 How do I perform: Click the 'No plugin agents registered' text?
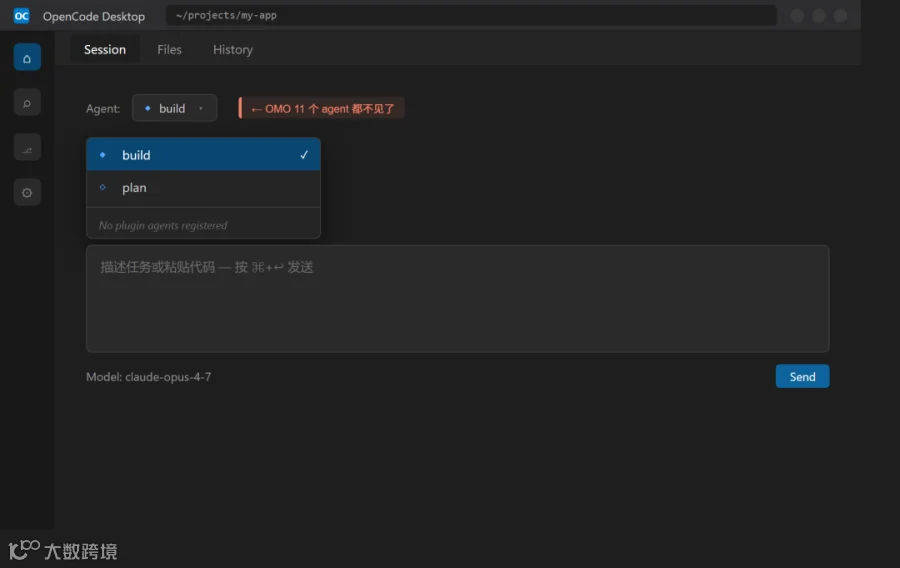pyautogui.click(x=163, y=225)
